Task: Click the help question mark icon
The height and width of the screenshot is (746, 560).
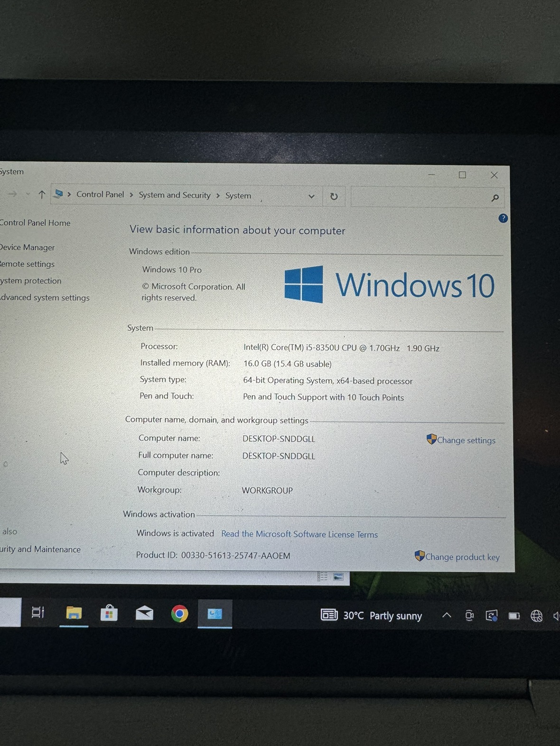Action: [503, 218]
